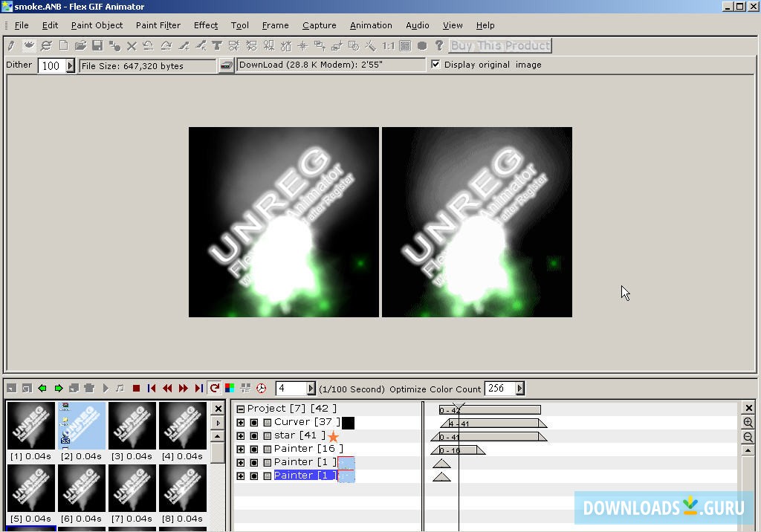Click the grid icon next to 1:1
Screen dimensions: 761x532
(405, 46)
